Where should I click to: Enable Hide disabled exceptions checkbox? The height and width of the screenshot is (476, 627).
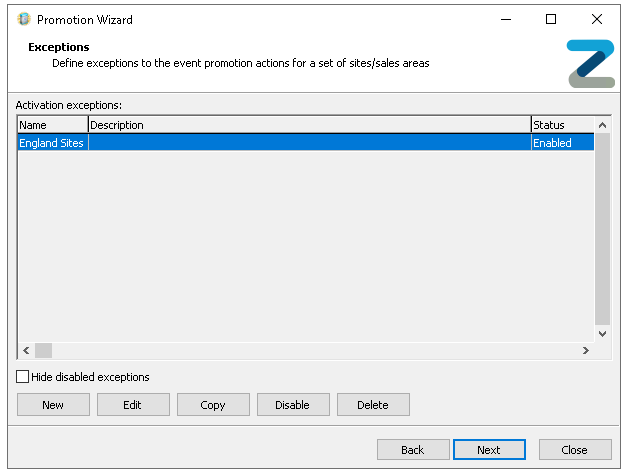(23, 377)
